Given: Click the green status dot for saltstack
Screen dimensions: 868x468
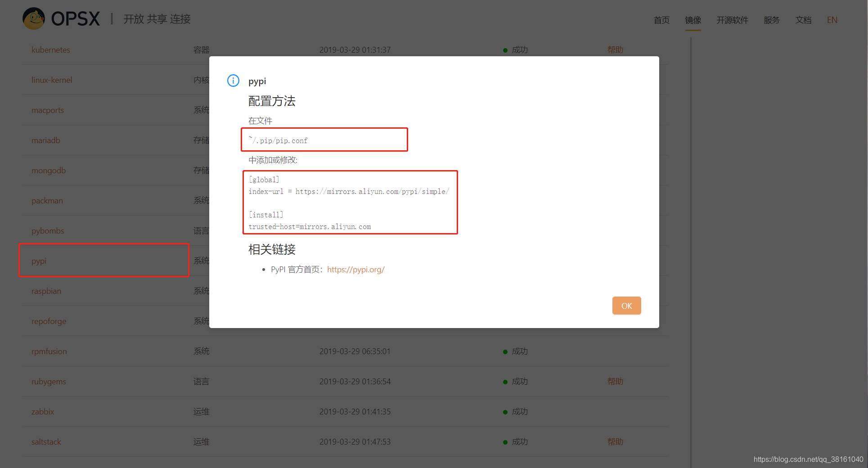Looking at the screenshot, I should 505,441.
